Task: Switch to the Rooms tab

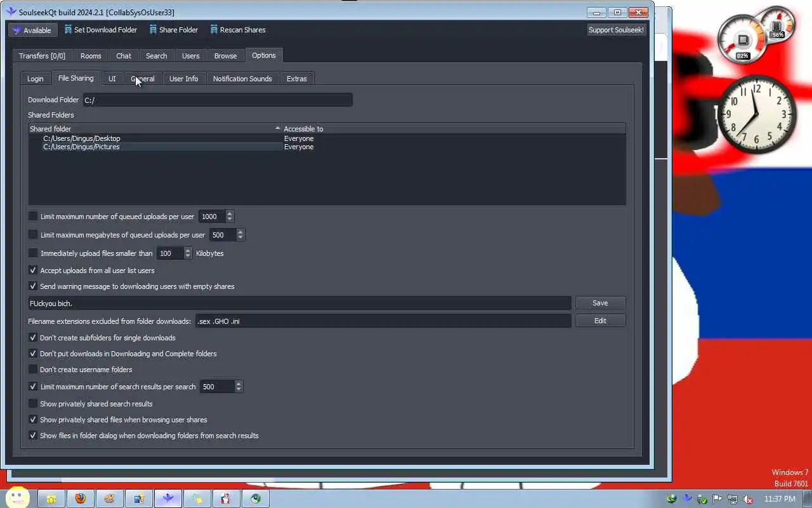Action: 91,56
